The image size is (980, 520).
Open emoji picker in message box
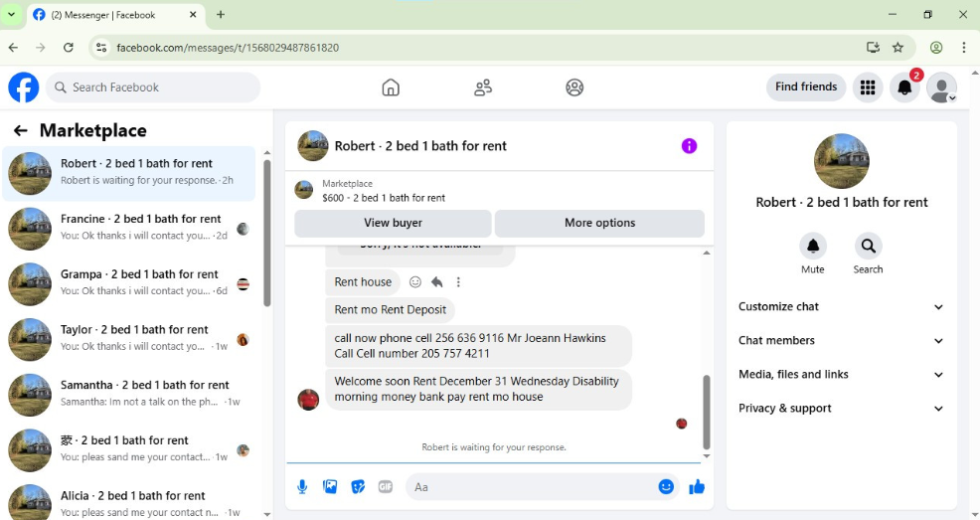tap(666, 486)
